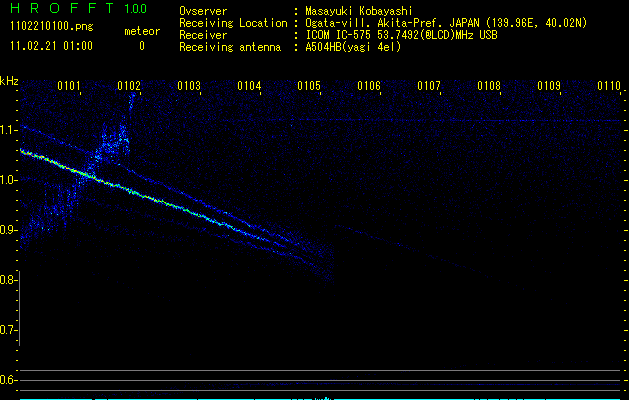The image size is (629, 400).
Task: Click the 0.9 frequency axis label
Action: tap(9, 230)
